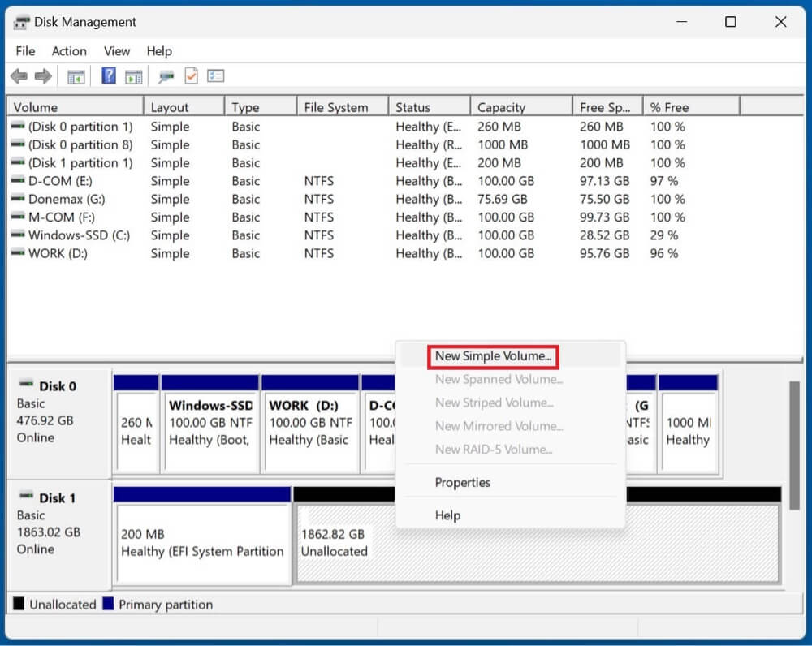Image resolution: width=812 pixels, height=646 pixels.
Task: Click the back navigation arrow icon
Action: [18, 75]
